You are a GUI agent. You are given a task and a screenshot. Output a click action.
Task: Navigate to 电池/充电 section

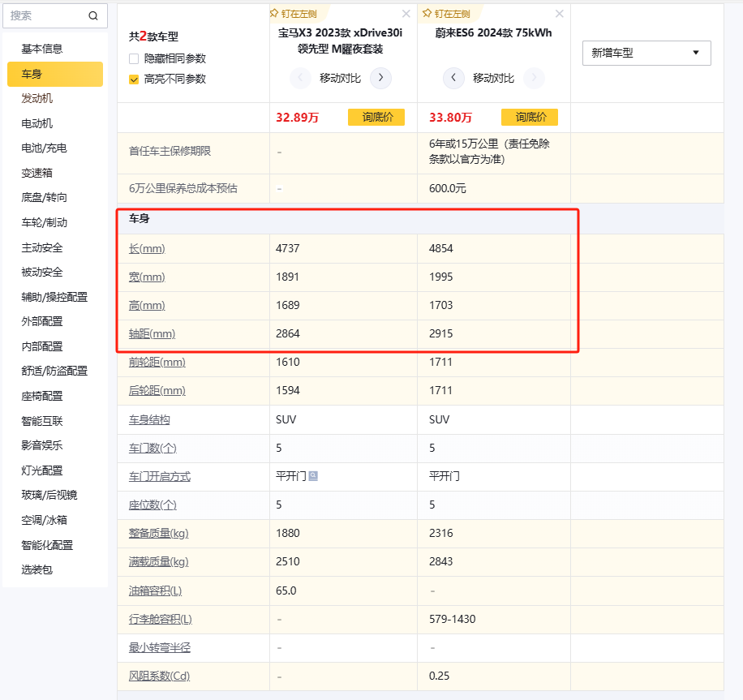[44, 148]
